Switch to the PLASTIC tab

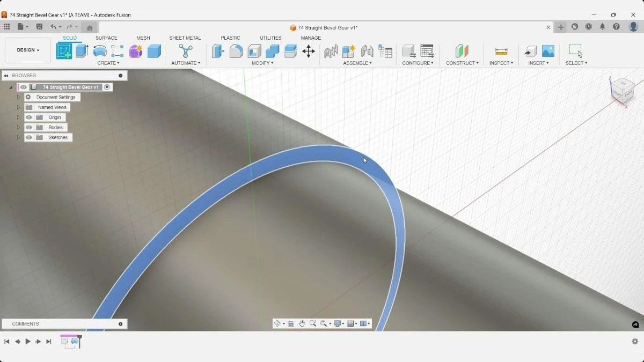pyautogui.click(x=230, y=38)
